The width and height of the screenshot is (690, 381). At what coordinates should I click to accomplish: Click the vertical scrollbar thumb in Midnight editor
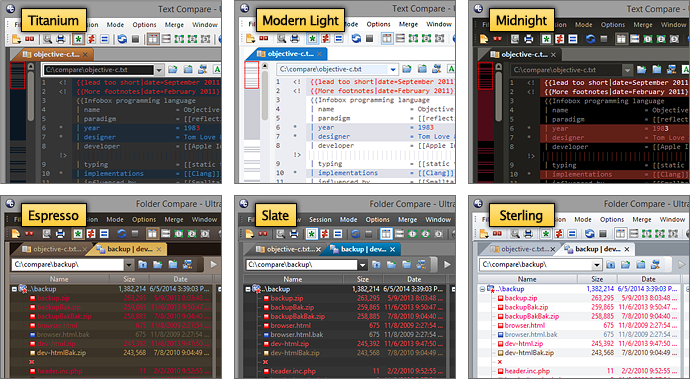(499, 97)
